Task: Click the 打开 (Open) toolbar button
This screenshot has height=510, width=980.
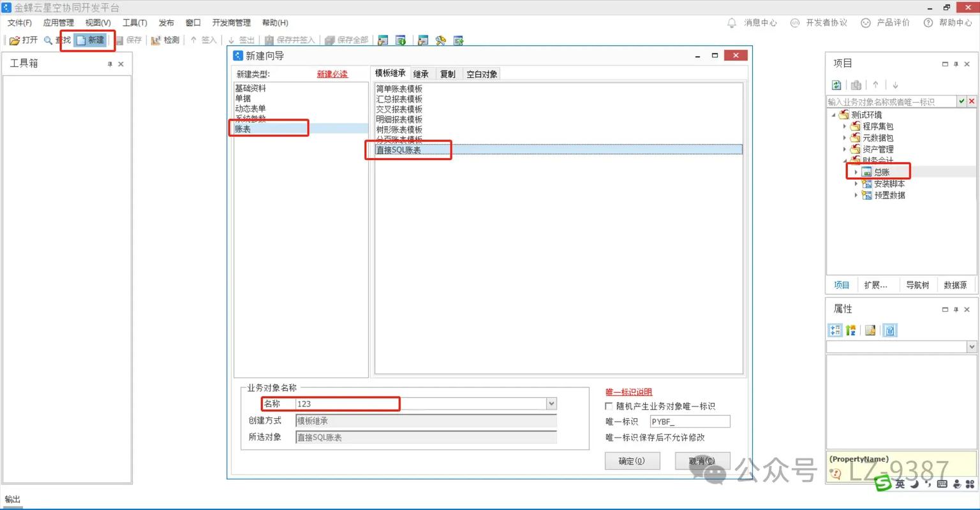Action: (24, 40)
